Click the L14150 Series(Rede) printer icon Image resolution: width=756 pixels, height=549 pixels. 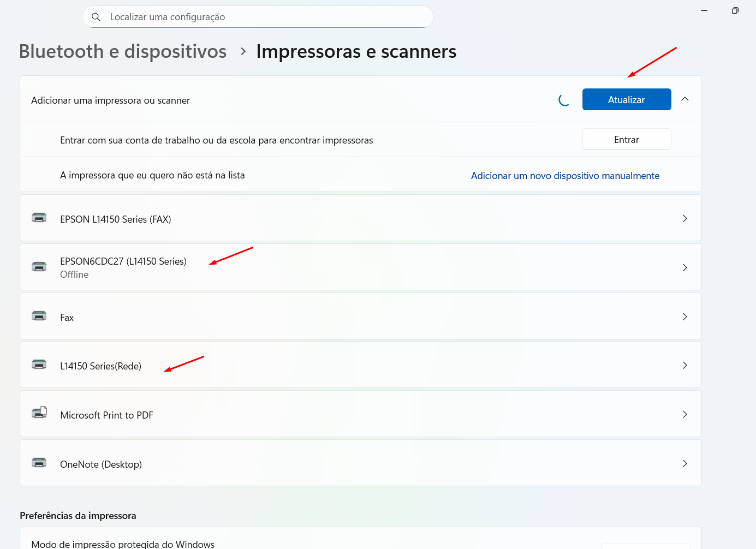[39, 365]
